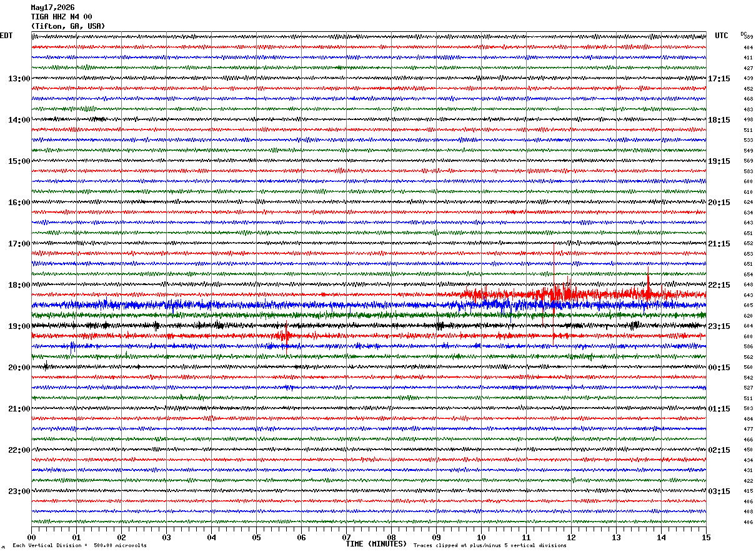The height and width of the screenshot is (554, 756).
Task: Click the TIGA HHZ N4 00 station title
Action: coord(61,17)
